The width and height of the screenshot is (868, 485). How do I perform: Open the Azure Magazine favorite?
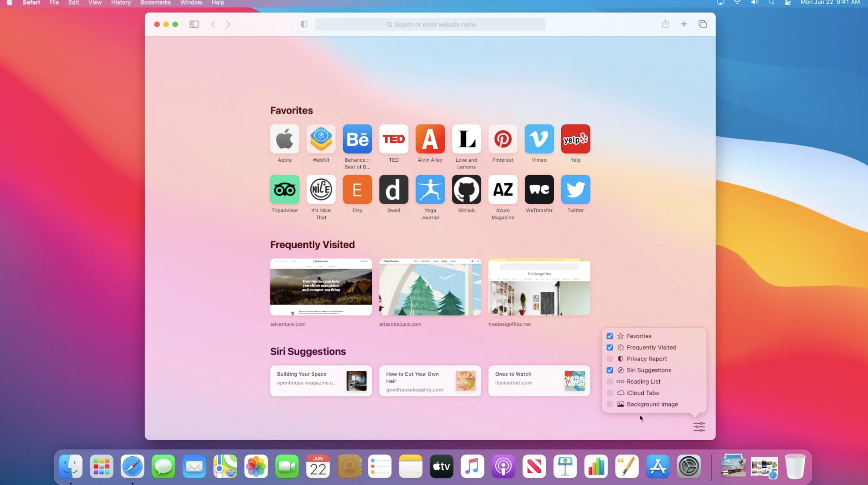tap(503, 189)
